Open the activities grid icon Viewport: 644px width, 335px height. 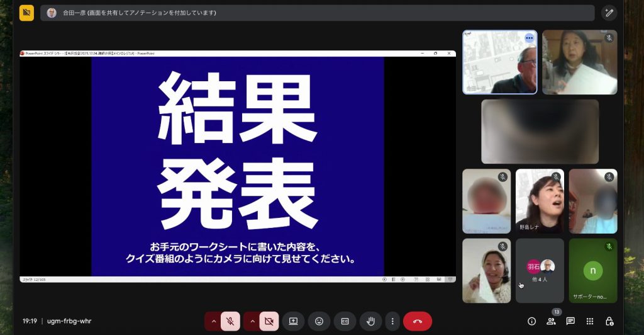point(590,321)
